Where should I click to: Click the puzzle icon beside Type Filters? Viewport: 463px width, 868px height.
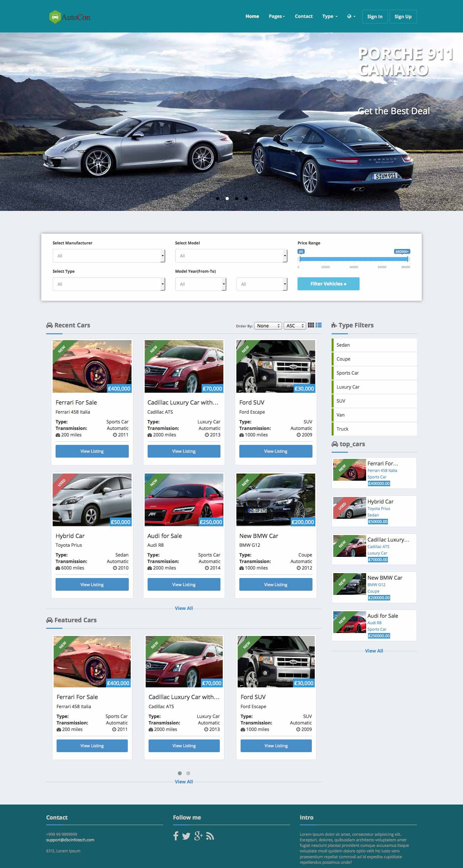tap(334, 325)
